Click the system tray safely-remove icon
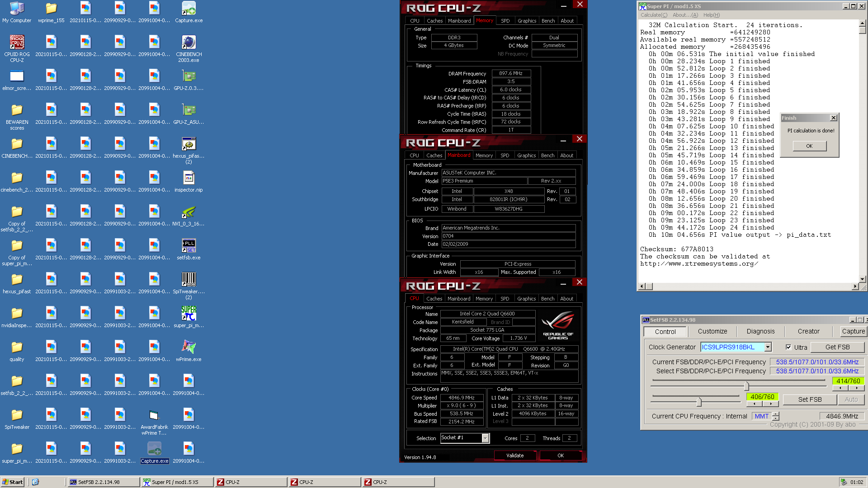Screen dimensions: 868x488 tap(844, 482)
